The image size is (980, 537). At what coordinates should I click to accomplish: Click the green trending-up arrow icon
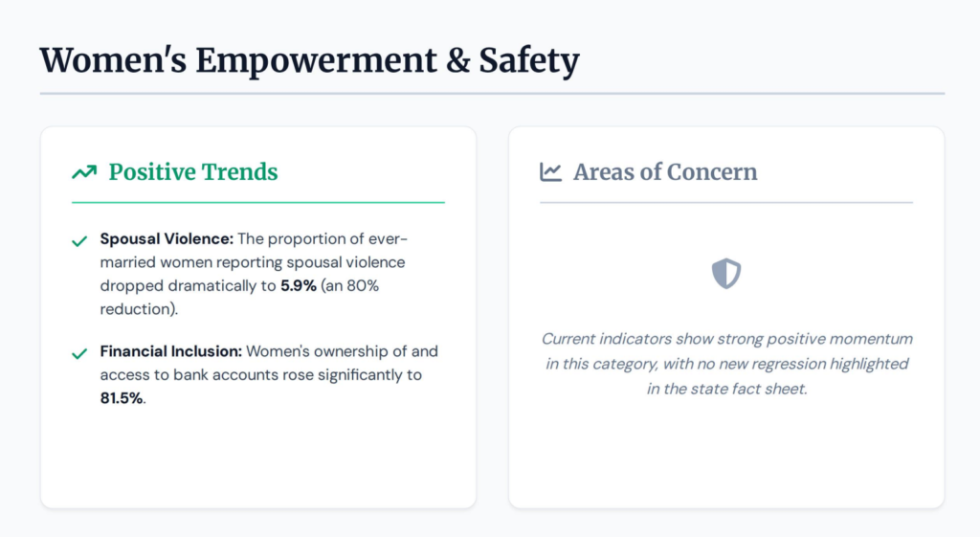pos(84,172)
